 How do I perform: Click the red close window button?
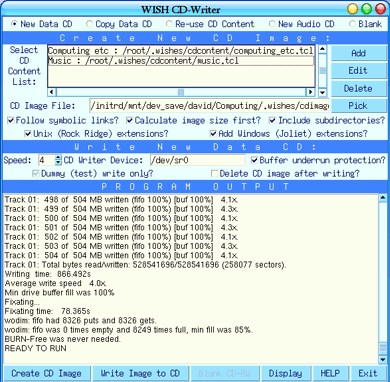click(380, 9)
